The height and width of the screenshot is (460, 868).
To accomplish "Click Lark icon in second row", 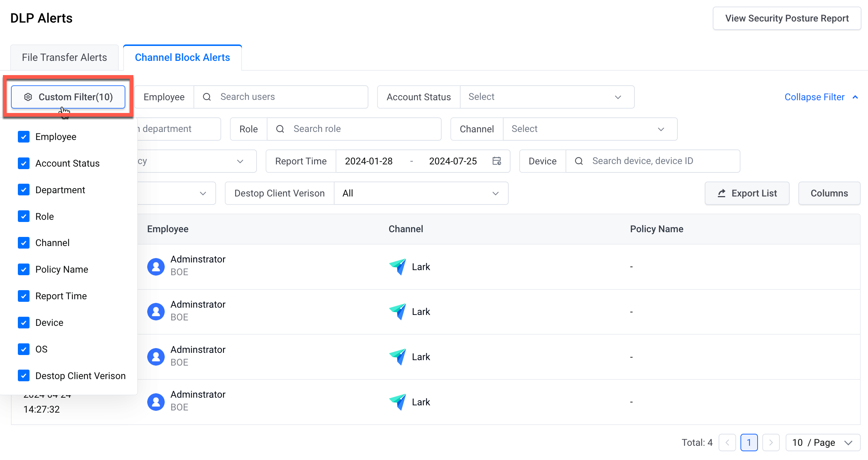I will click(x=398, y=312).
